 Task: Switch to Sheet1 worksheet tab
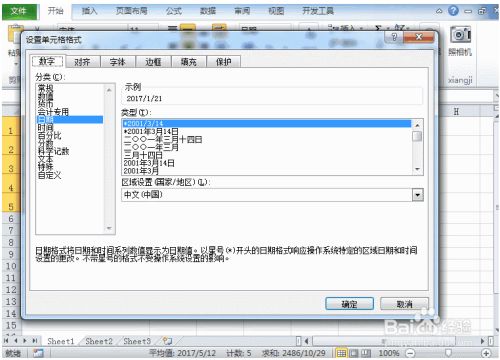click(x=61, y=341)
